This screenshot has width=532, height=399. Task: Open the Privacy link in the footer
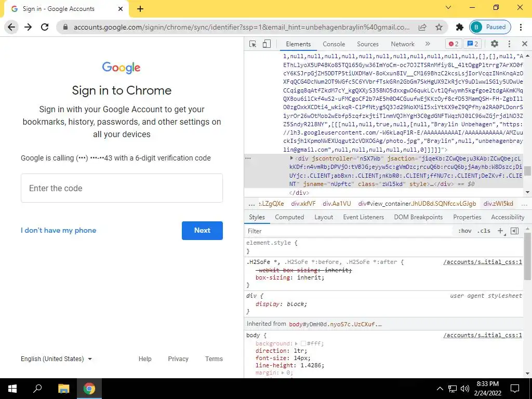(x=178, y=359)
